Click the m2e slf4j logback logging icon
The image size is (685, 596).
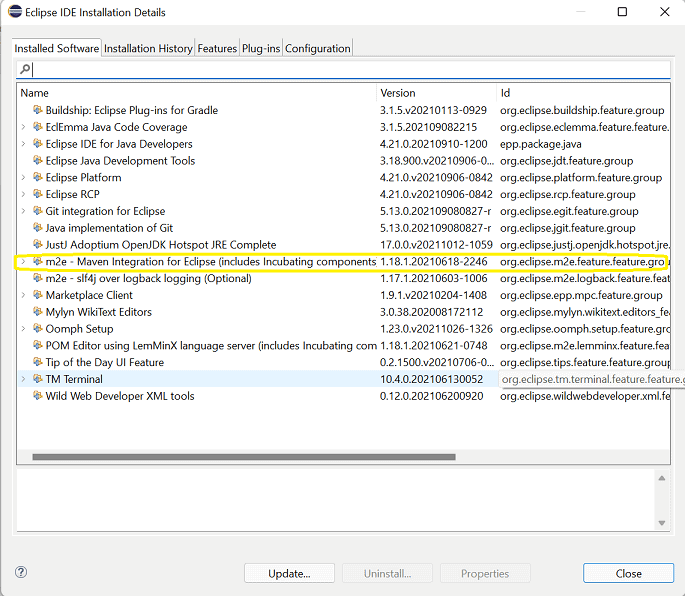pyautogui.click(x=38, y=278)
